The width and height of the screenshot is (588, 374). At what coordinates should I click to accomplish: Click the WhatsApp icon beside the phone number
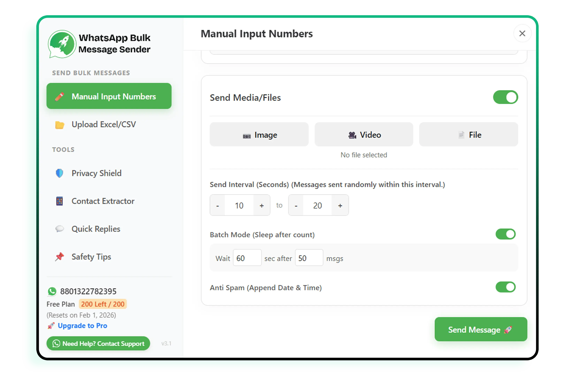pos(52,291)
